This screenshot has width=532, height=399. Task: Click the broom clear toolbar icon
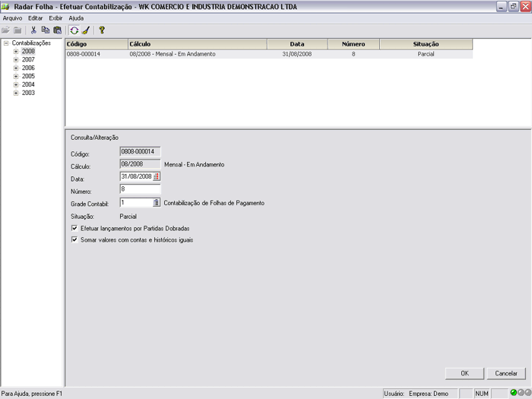[x=85, y=30]
